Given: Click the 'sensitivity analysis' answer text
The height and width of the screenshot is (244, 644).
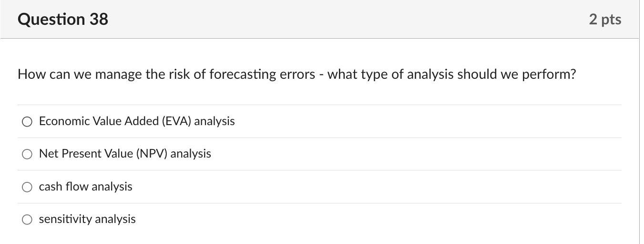Looking at the screenshot, I should (x=87, y=219).
